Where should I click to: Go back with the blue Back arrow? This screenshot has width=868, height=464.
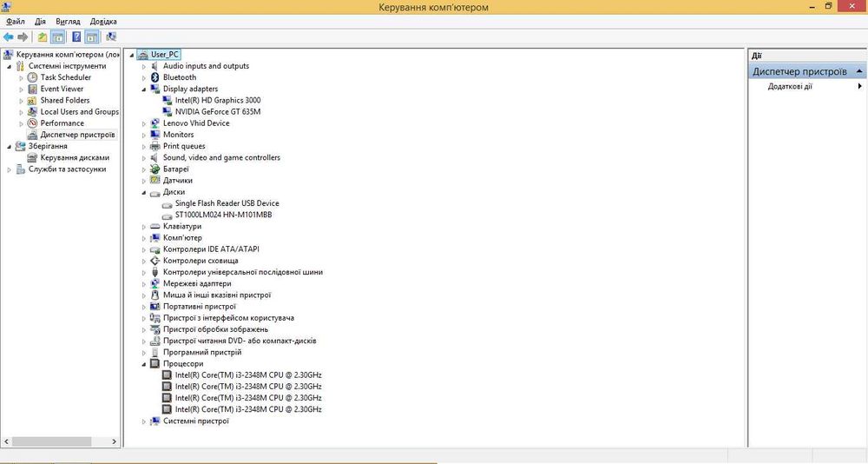tap(9, 37)
